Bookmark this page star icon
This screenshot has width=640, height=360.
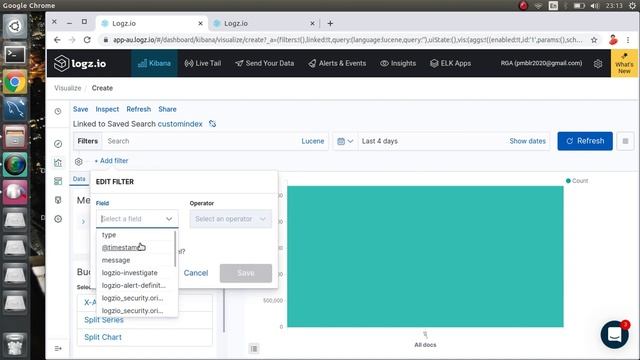click(x=594, y=40)
